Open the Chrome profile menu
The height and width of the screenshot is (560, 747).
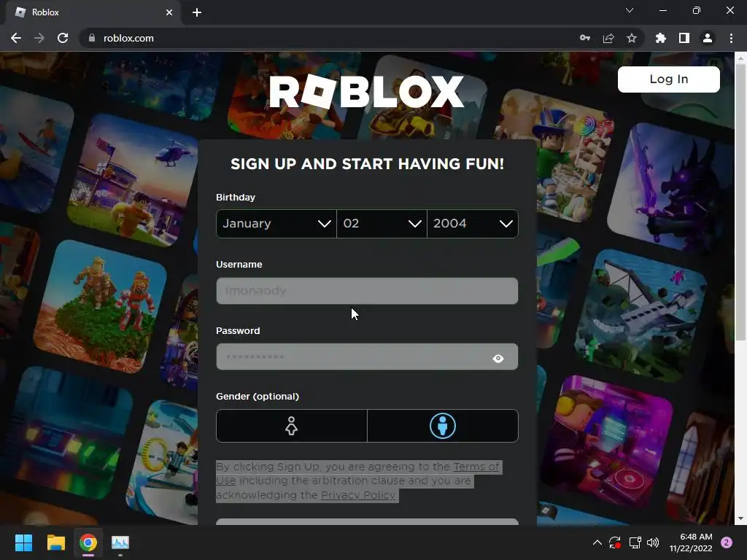point(708,38)
